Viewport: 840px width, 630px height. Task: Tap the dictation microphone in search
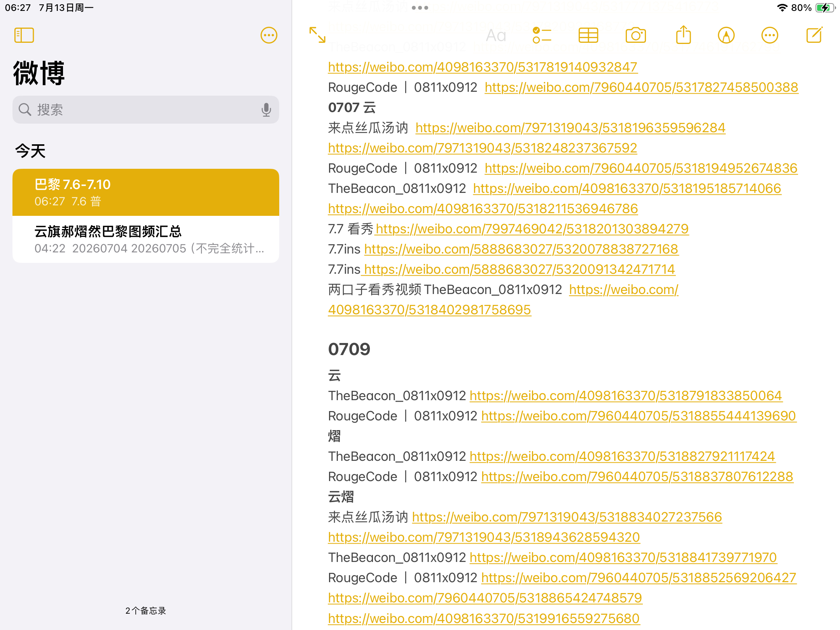click(266, 110)
